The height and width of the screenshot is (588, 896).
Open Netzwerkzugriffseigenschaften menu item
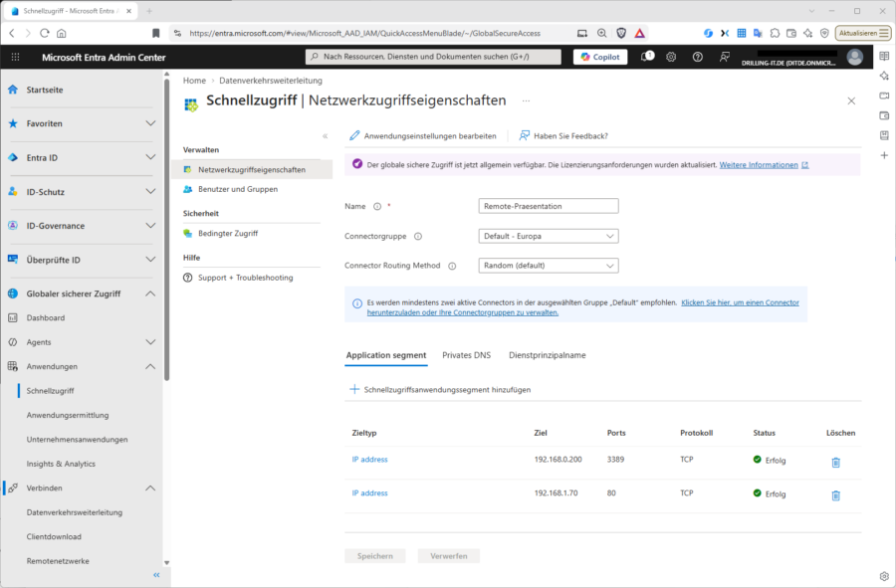252,169
